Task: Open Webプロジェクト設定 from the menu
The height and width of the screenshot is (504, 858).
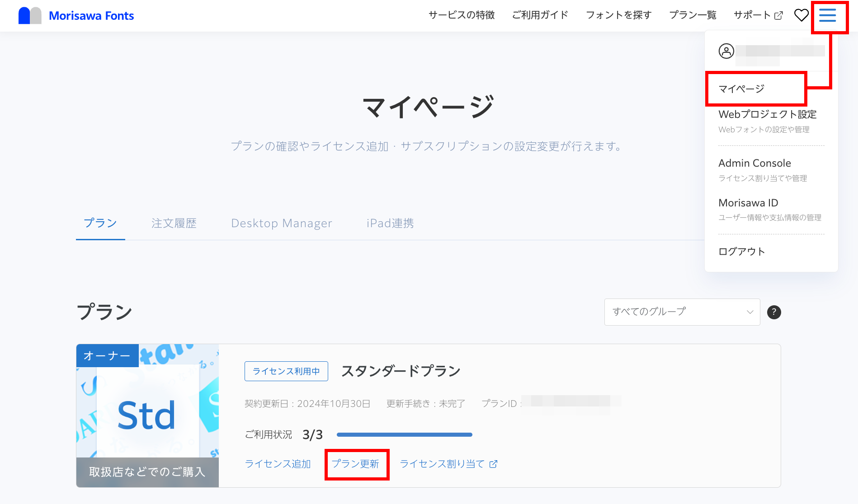Action: (x=768, y=114)
